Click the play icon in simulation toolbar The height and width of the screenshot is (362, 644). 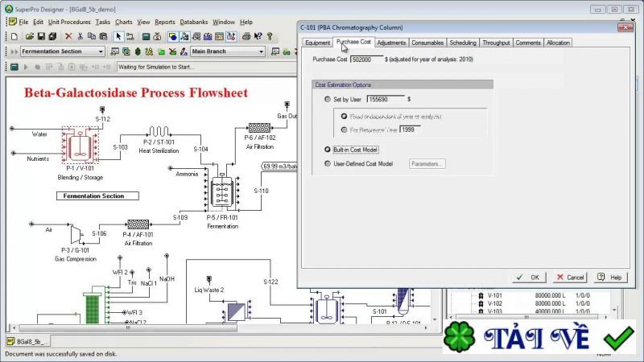pos(26,67)
